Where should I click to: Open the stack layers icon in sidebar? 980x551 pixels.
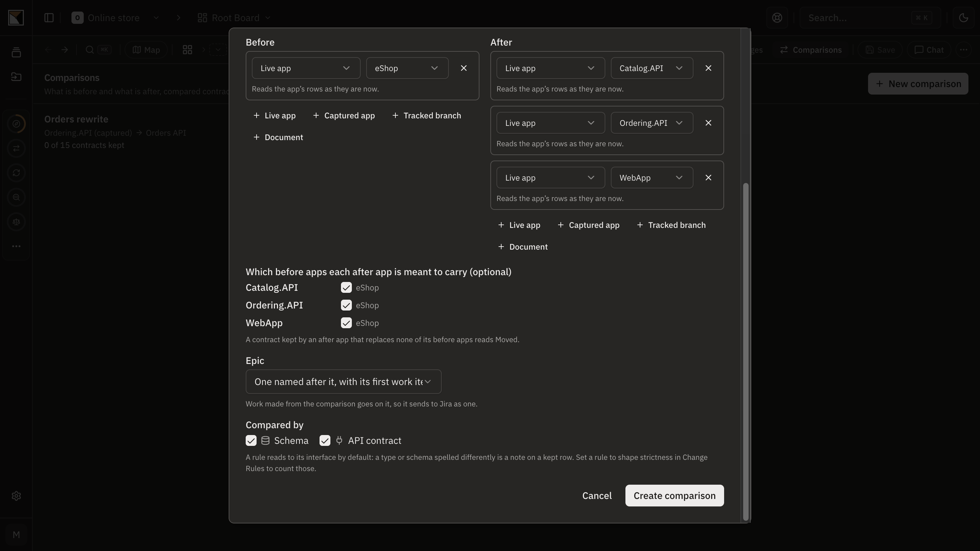coord(16,52)
